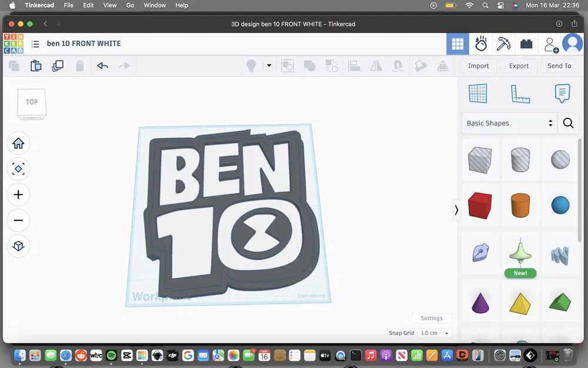Viewport: 588px width, 368px height.
Task: Open the Edit menu
Action: coord(88,5)
